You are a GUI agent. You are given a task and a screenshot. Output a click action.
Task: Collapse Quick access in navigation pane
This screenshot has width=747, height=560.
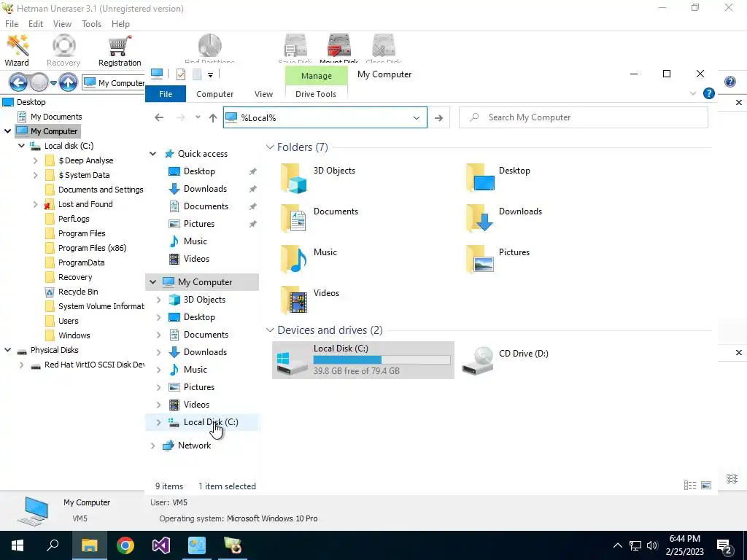[153, 154]
